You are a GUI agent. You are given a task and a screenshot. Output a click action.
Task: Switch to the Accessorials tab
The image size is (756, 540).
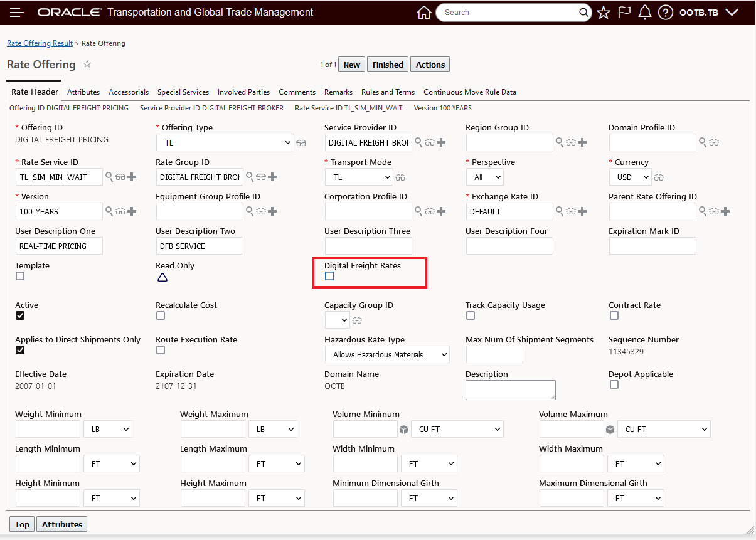click(x=129, y=92)
